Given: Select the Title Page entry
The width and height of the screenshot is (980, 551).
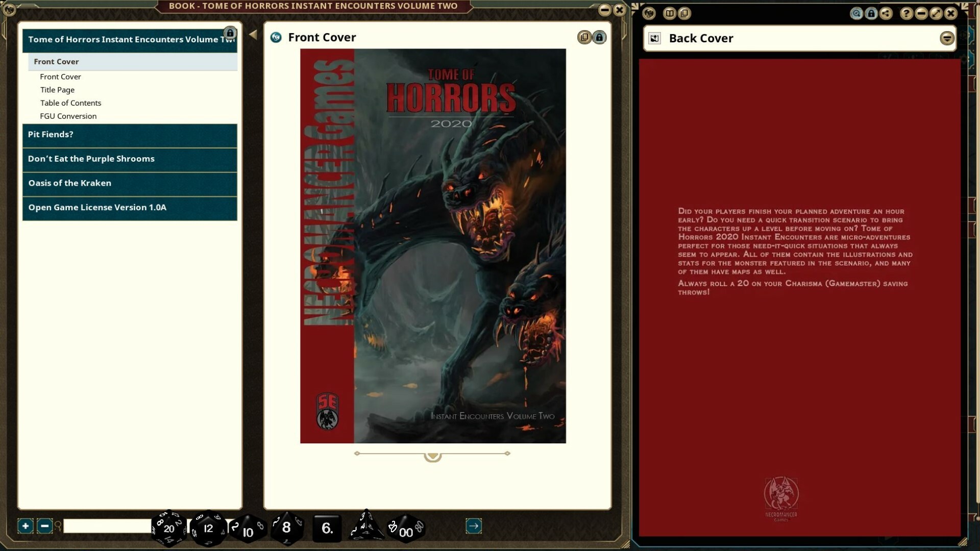Looking at the screenshot, I should pos(57,90).
